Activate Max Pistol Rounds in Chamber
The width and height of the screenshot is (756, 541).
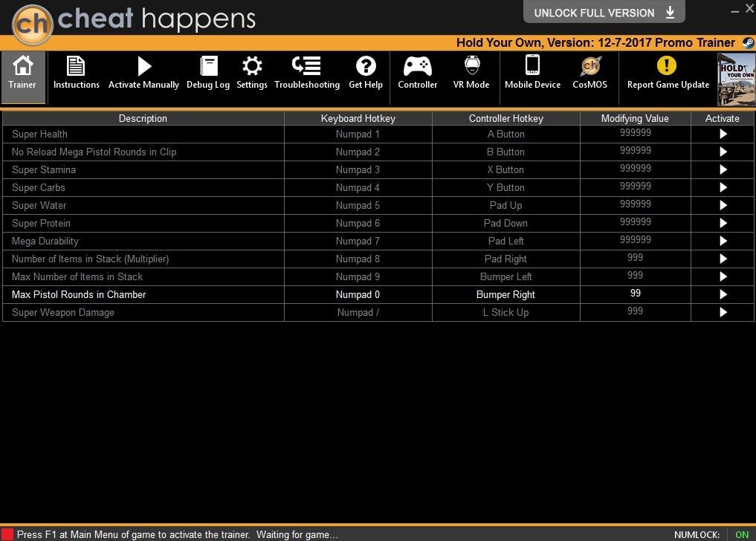(x=723, y=294)
